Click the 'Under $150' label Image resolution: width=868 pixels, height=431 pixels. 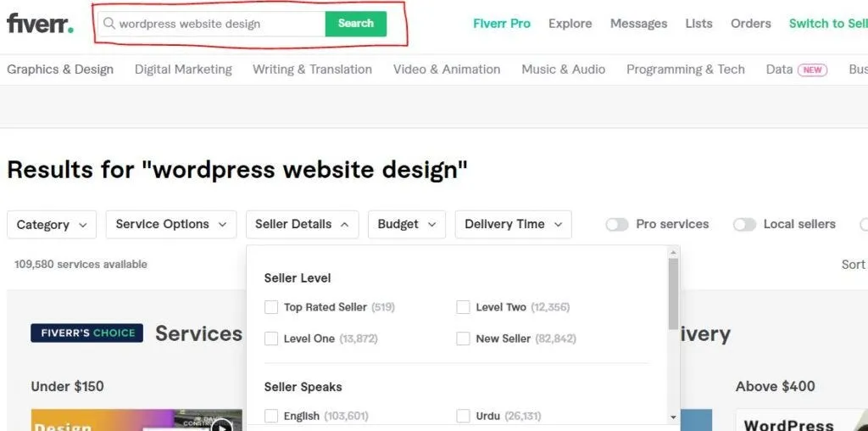(x=68, y=386)
